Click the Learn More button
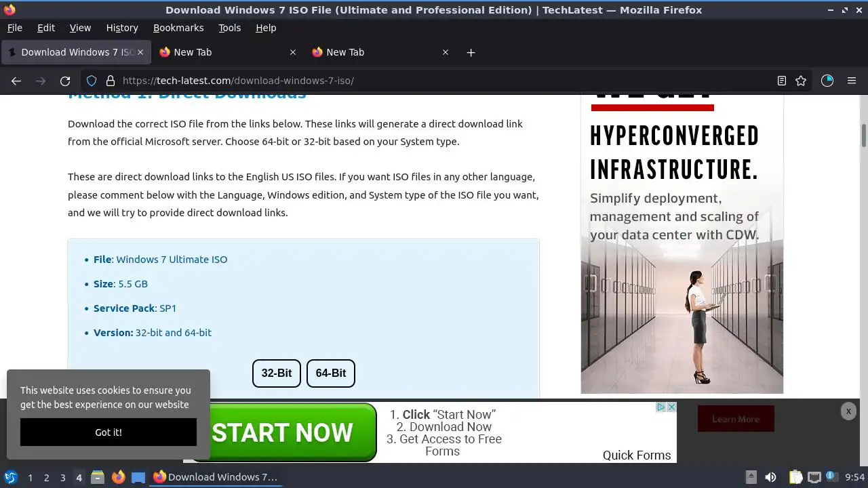This screenshot has height=488, width=868. pos(736,419)
